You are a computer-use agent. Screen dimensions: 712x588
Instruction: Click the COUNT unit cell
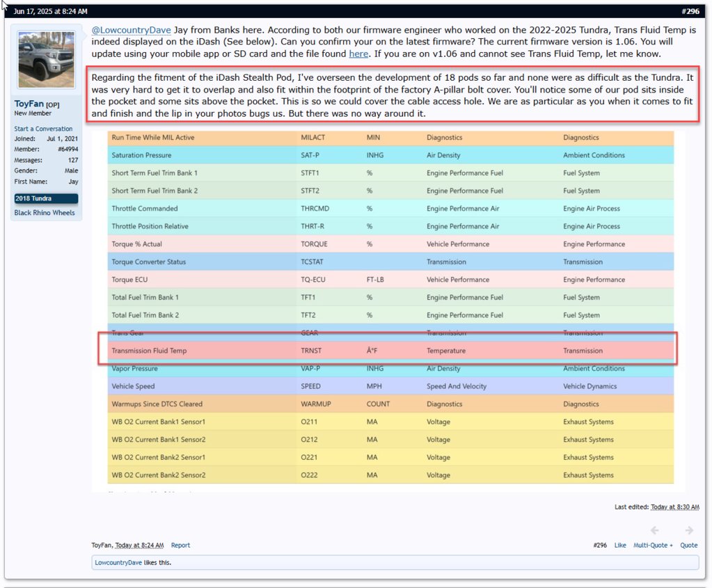pyautogui.click(x=378, y=404)
